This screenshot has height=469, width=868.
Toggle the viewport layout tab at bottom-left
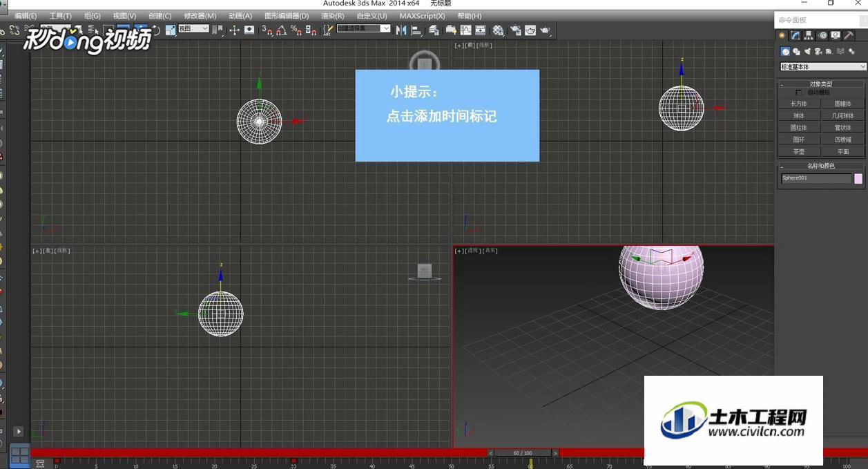(20, 455)
